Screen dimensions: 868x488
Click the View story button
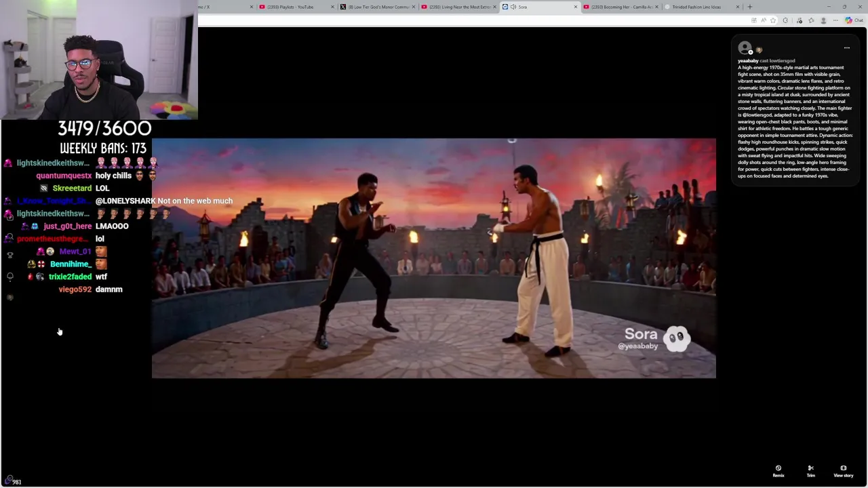pos(843,471)
